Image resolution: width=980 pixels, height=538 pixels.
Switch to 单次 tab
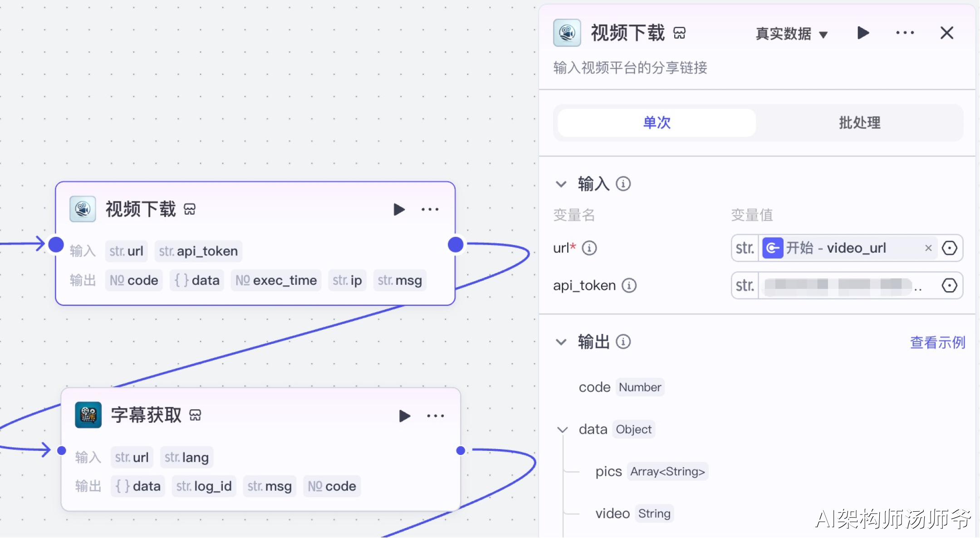coord(657,122)
